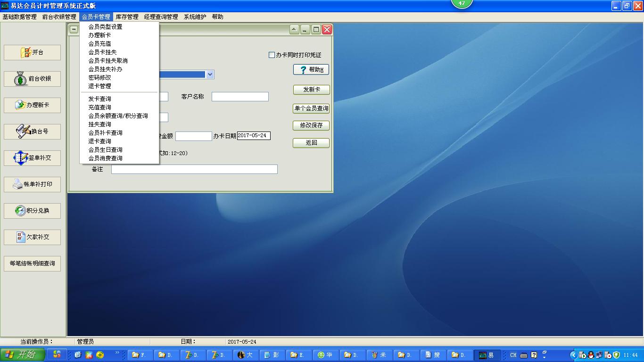Open 发卡查询 from the menu
Viewport: 644px width, 362px height.
[x=119, y=99]
